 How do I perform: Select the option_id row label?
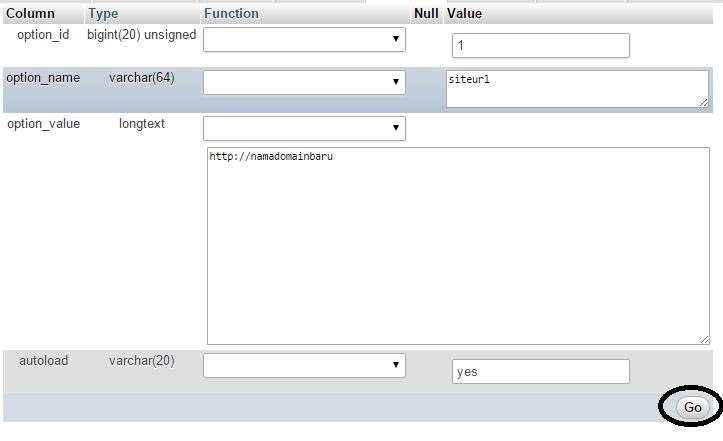(43, 35)
